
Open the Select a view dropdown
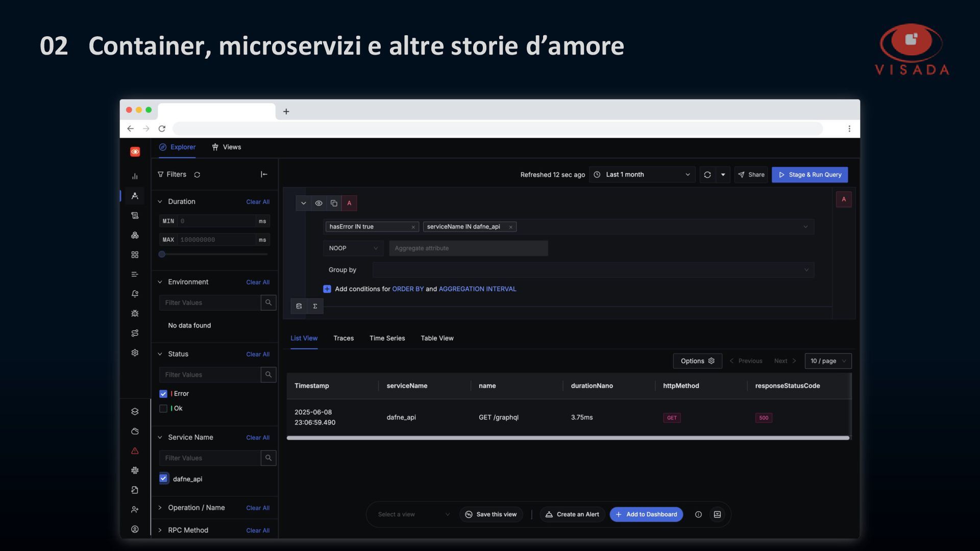413,514
